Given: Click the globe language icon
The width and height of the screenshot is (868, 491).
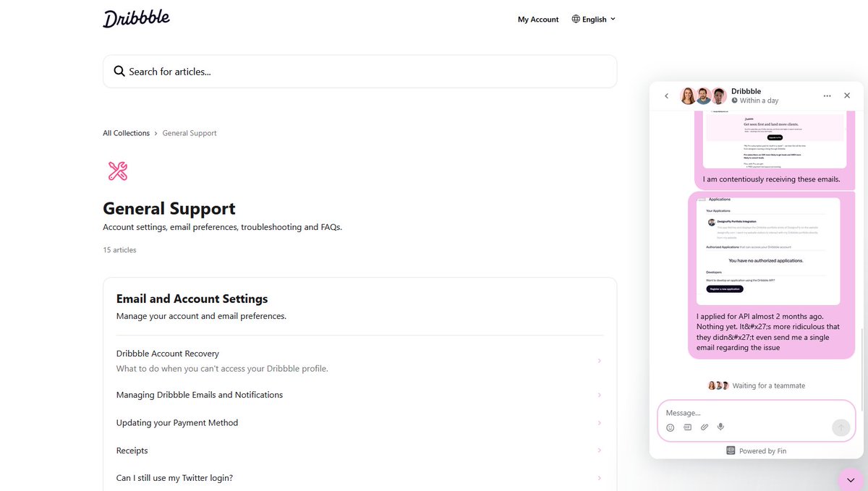Looking at the screenshot, I should tap(576, 19).
